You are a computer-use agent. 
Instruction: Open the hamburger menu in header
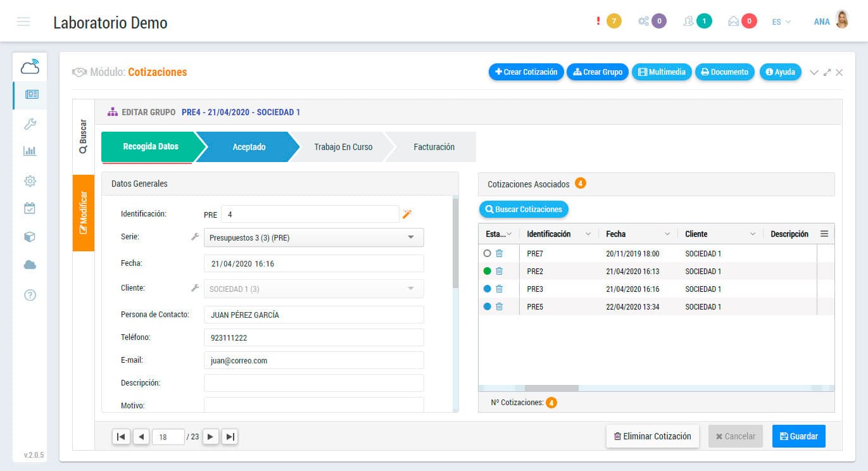23,22
